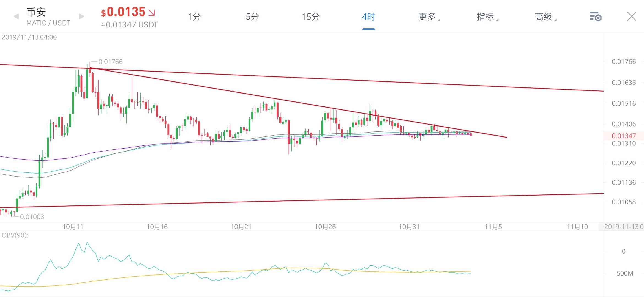The height and width of the screenshot is (297, 644).
Task: Select the 4时 timeframe
Action: click(369, 17)
